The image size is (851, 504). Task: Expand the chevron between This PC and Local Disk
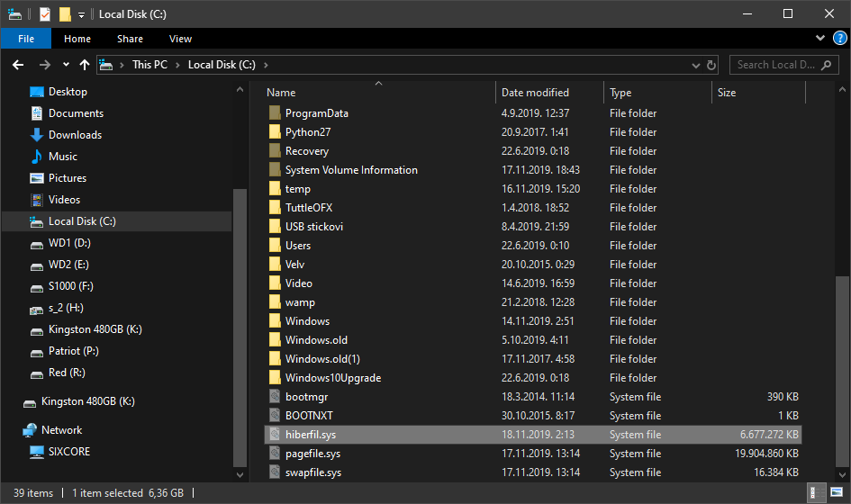point(178,65)
